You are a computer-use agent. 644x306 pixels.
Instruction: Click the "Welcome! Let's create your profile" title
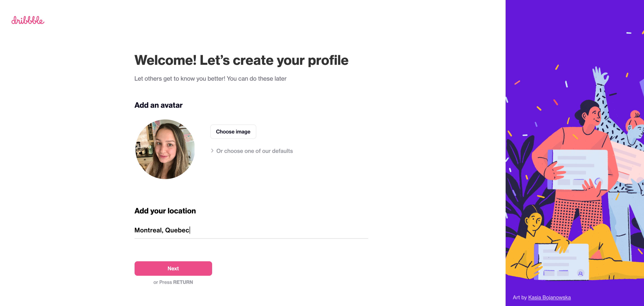[x=241, y=60]
